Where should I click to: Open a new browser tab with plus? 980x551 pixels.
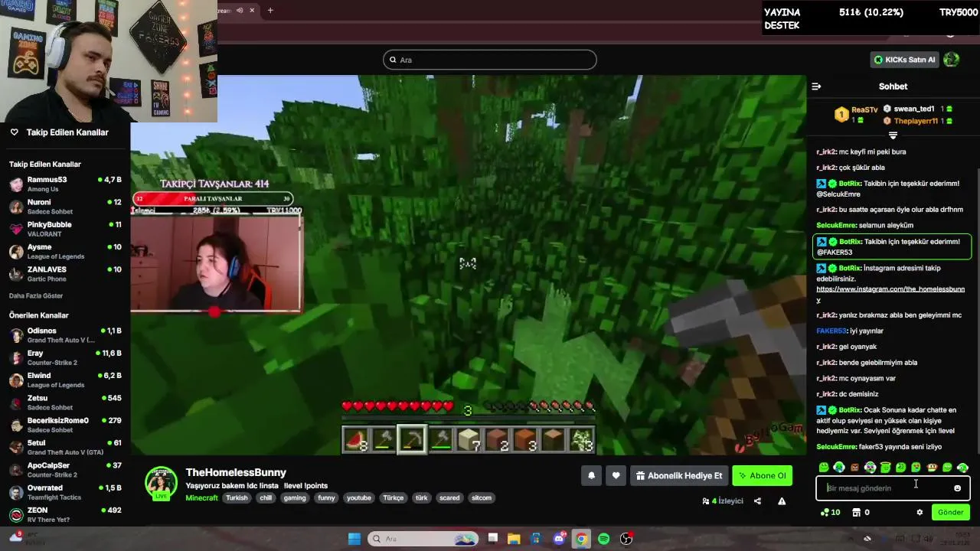(270, 10)
